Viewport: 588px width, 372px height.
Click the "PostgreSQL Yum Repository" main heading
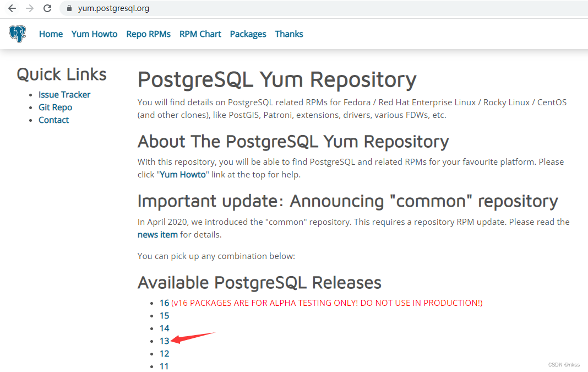pos(277,80)
